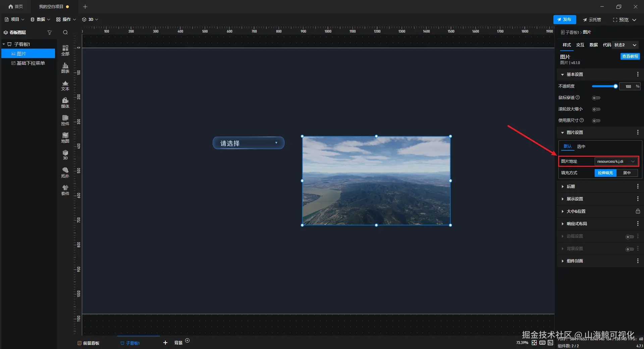Screen dimensions: 644x349
Task: Add a new project tab with plus
Action: click(85, 6)
